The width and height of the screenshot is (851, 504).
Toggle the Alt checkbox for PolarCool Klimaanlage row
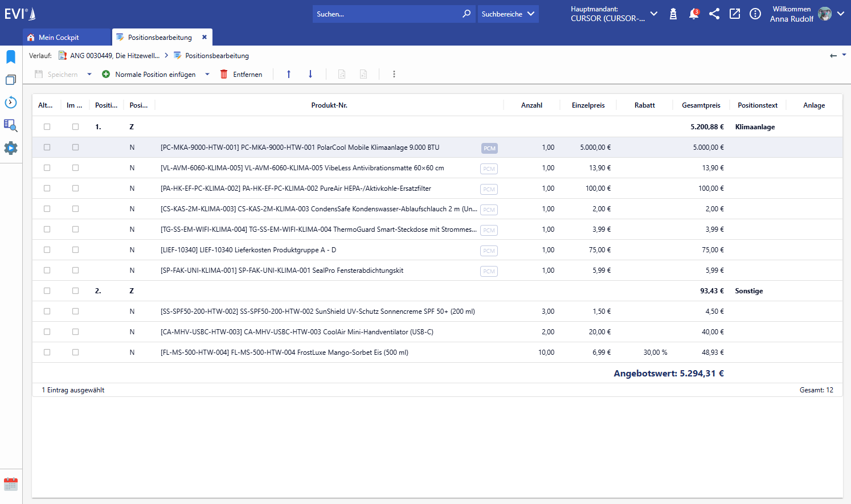click(x=47, y=147)
